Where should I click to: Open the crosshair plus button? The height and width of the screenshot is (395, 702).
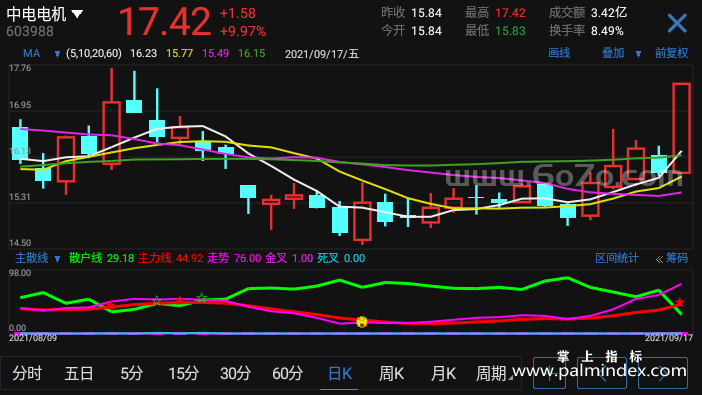[x=549, y=373]
